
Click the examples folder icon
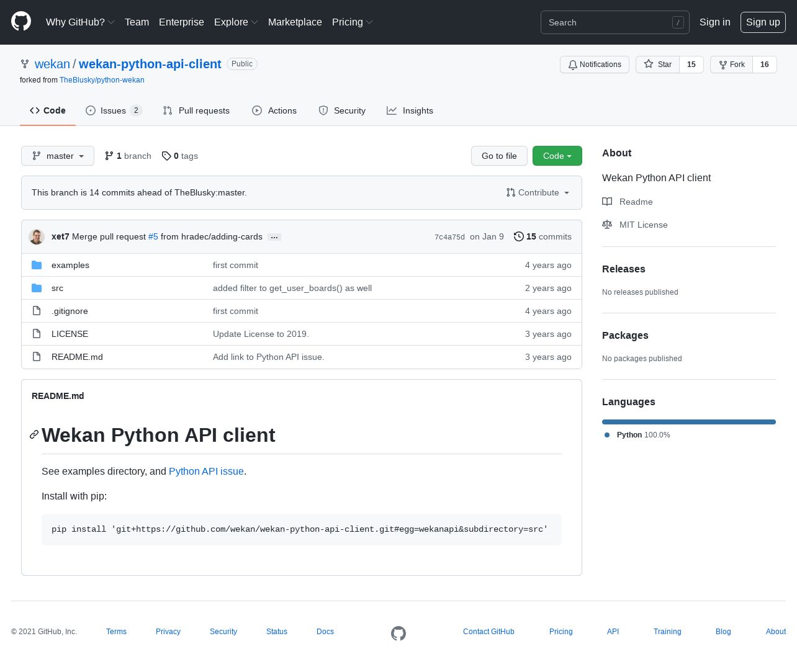click(37, 265)
